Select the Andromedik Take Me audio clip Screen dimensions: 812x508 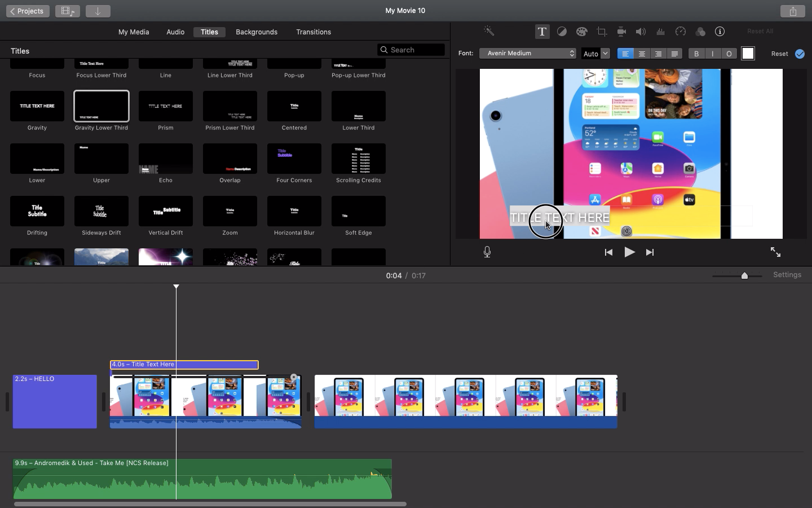click(x=202, y=479)
